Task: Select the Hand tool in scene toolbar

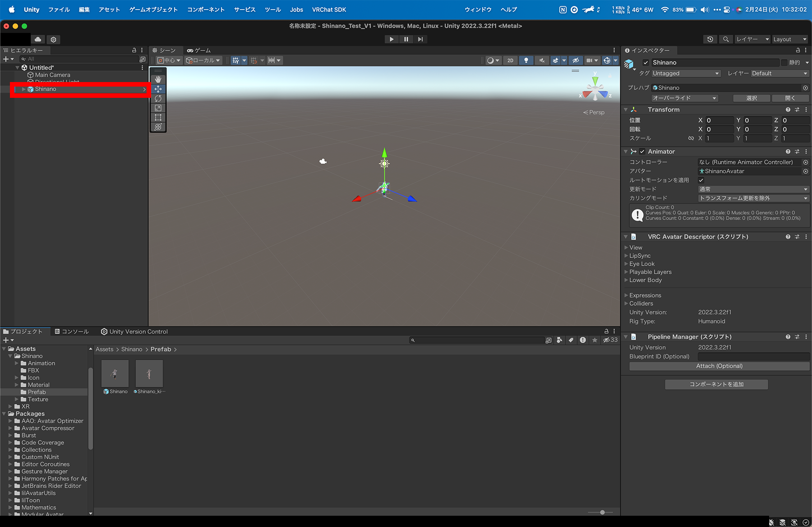Action: tap(158, 79)
